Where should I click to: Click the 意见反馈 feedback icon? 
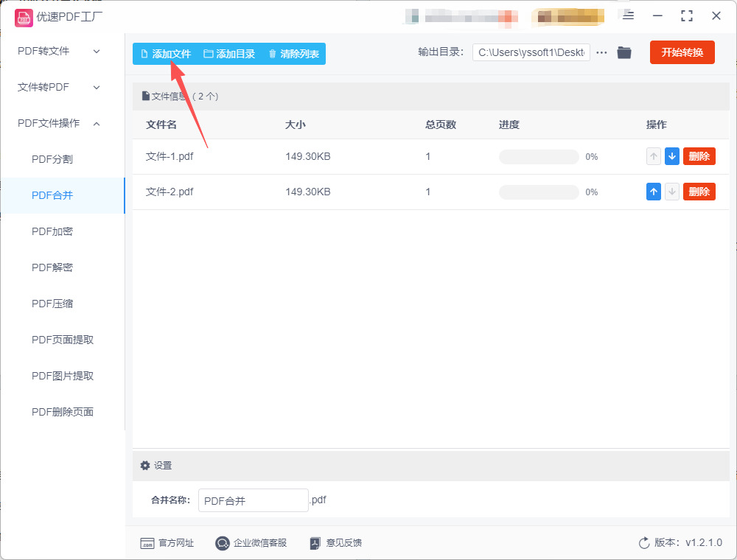pos(315,544)
